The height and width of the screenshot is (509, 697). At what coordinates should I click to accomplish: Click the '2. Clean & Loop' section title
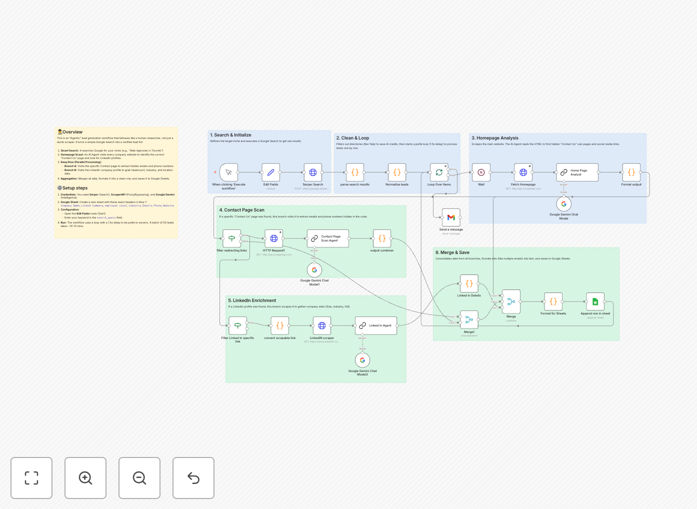(353, 138)
